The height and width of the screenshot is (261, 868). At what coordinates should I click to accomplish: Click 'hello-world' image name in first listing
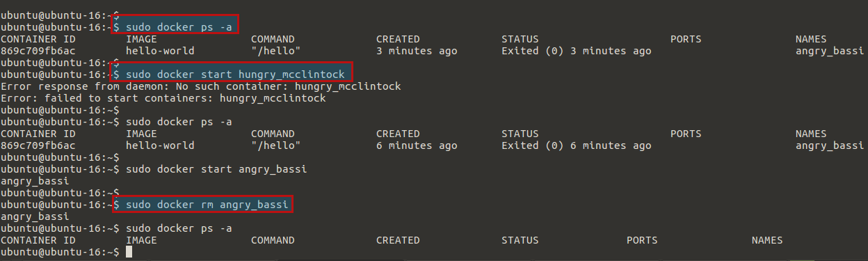(160, 51)
